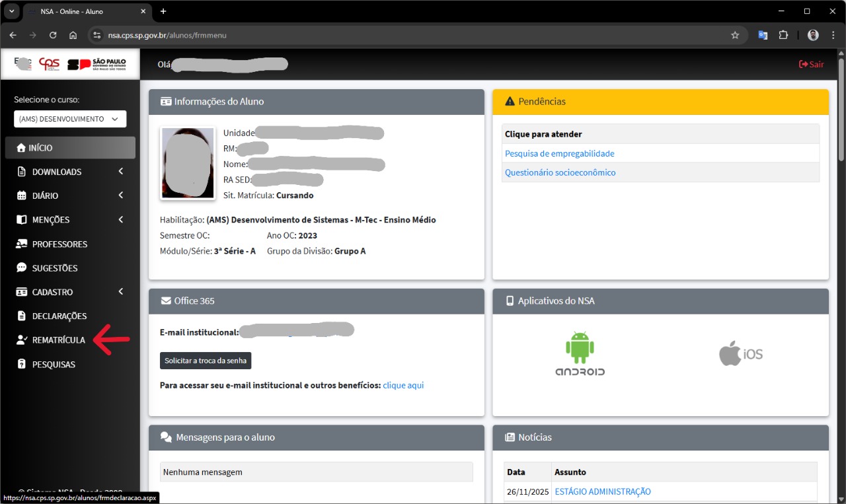The width and height of the screenshot is (846, 504).
Task: Click the Apple iOS app icon
Action: [740, 353]
